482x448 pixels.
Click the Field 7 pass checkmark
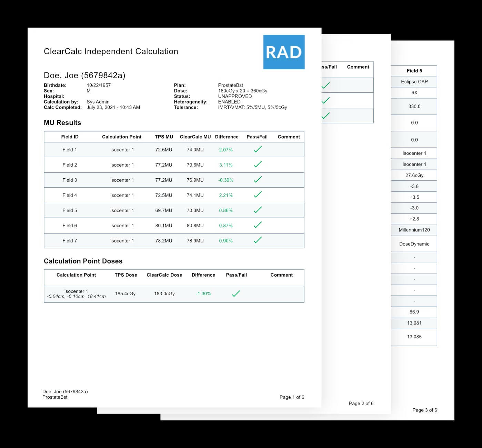pos(258,240)
